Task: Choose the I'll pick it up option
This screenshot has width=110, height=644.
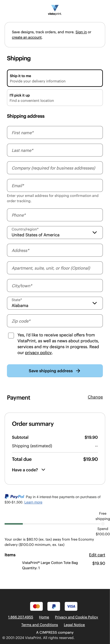Action: click(x=55, y=98)
